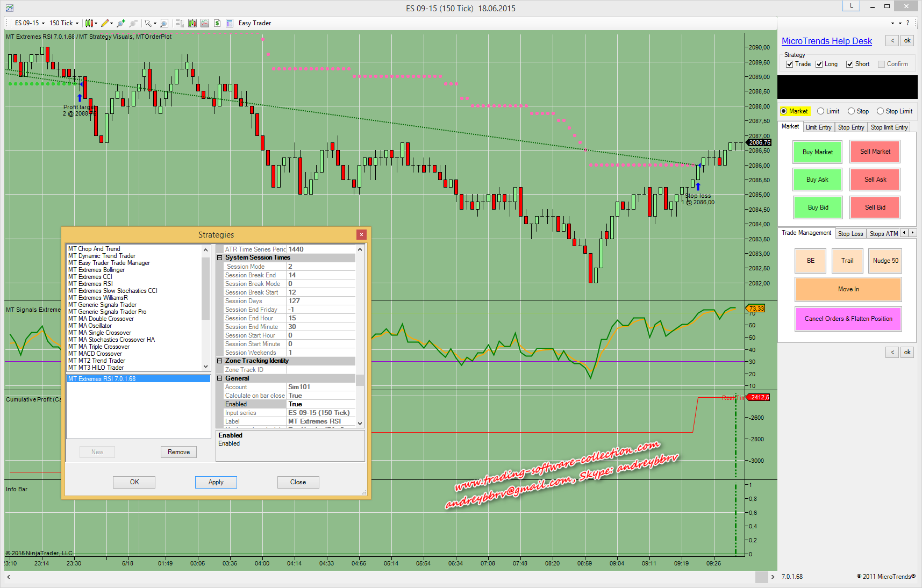This screenshot has height=588, width=922.
Task: Select the Stop Limit radio button
Action: pyautogui.click(x=880, y=111)
